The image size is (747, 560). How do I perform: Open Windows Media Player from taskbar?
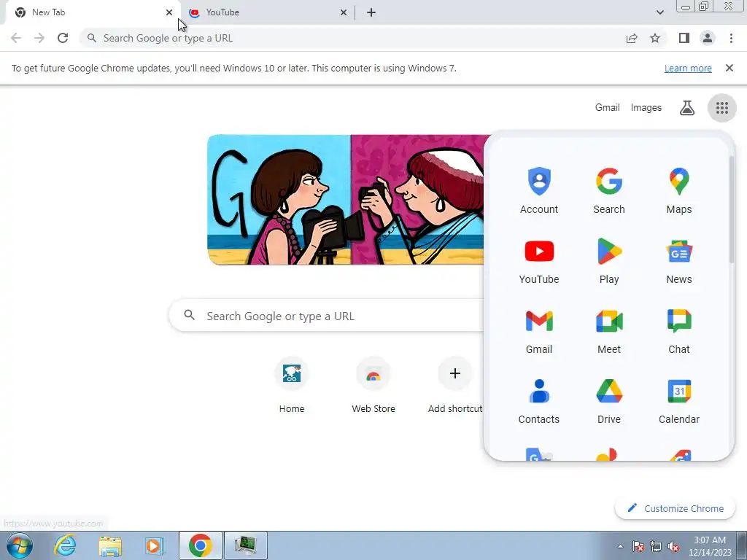click(x=155, y=545)
